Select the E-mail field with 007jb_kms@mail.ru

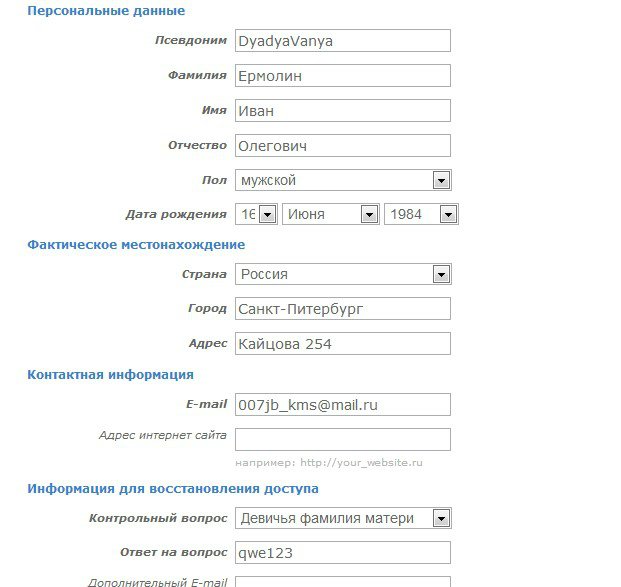(343, 404)
